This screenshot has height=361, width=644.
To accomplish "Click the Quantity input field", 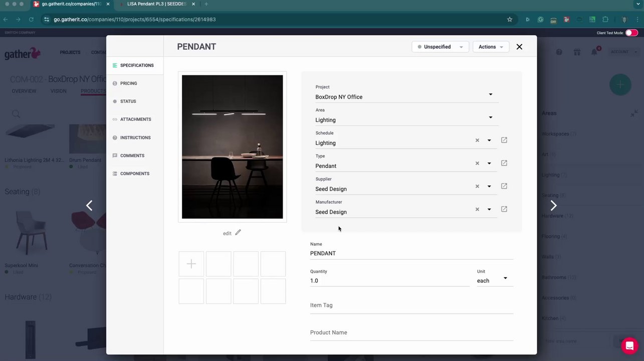I will 390,281.
